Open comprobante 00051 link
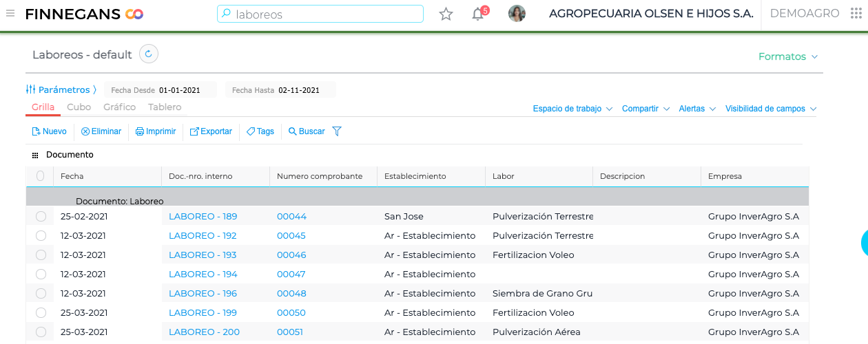This screenshot has width=868, height=344. 290,332
